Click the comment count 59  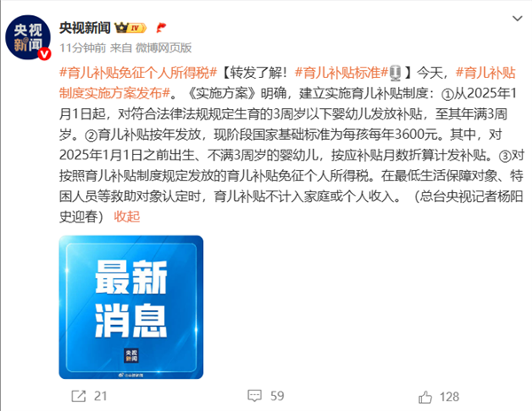278,396
